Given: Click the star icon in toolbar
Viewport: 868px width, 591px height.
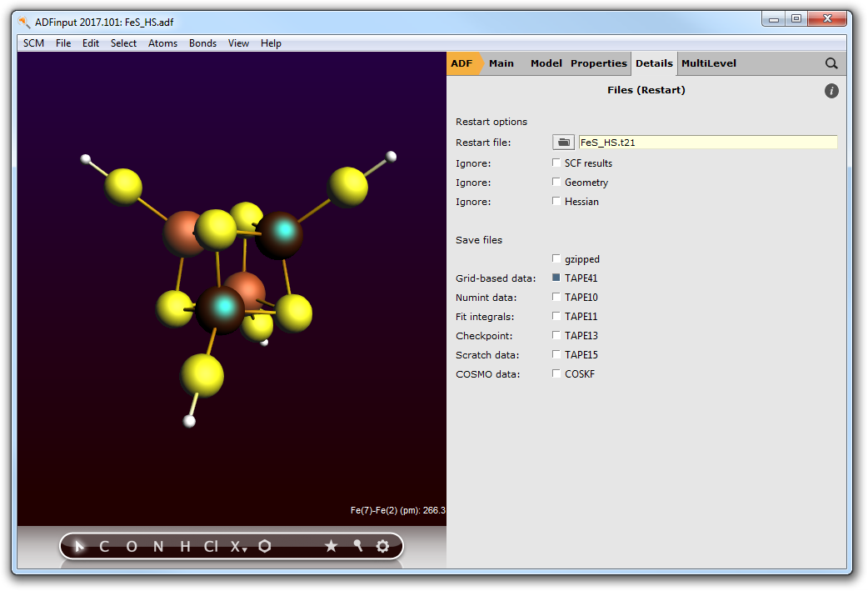Looking at the screenshot, I should tap(331, 546).
